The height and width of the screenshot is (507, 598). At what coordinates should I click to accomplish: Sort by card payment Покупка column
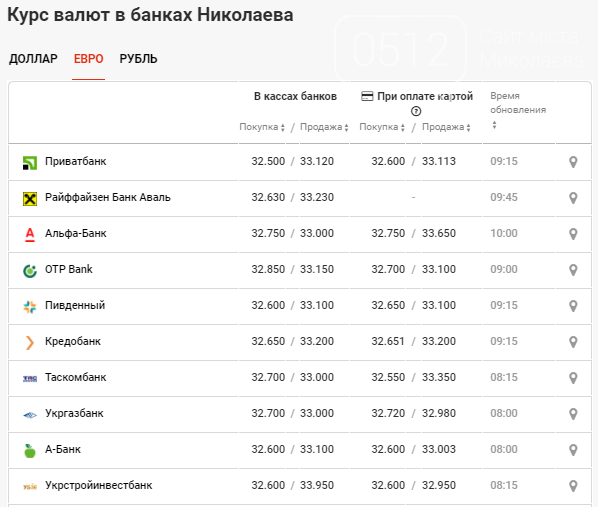(x=382, y=127)
